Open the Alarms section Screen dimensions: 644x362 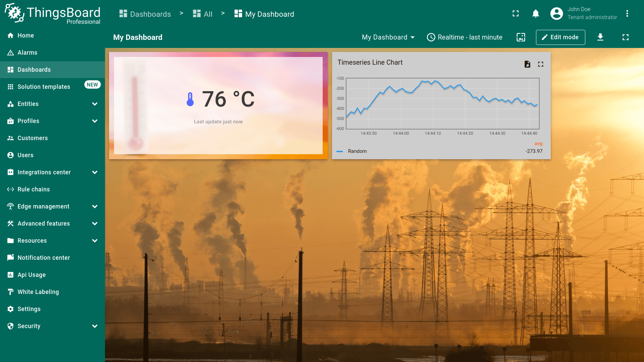pos(52,53)
